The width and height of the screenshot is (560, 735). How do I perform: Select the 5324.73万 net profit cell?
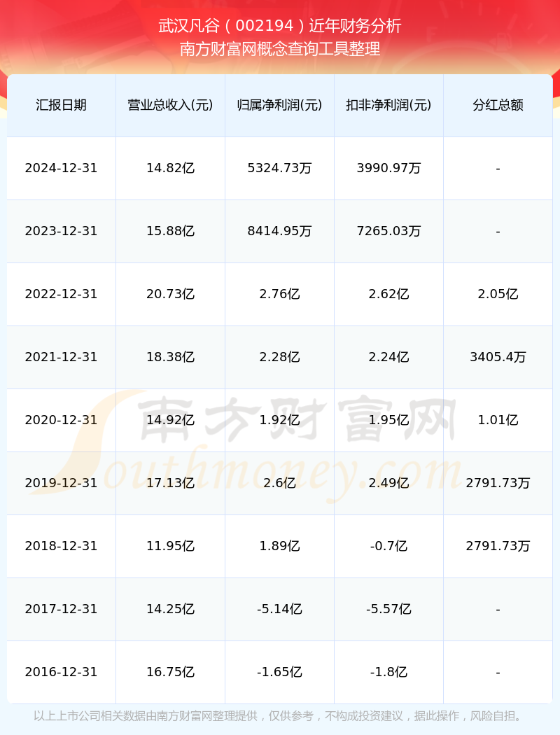coord(279,168)
